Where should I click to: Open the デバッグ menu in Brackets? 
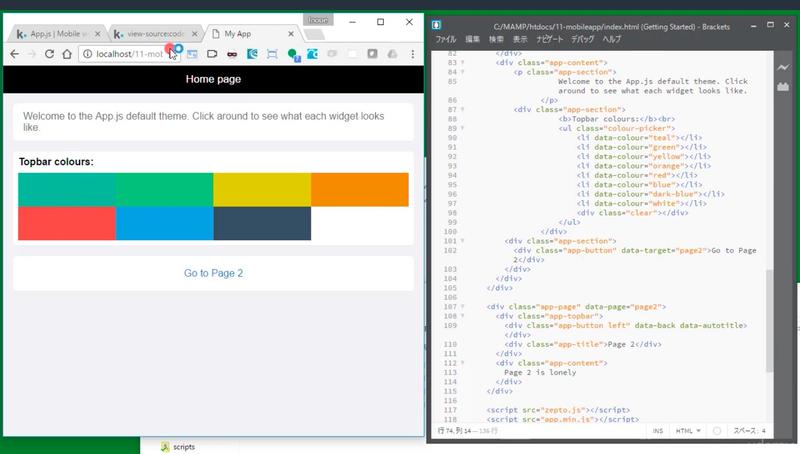[x=583, y=39]
